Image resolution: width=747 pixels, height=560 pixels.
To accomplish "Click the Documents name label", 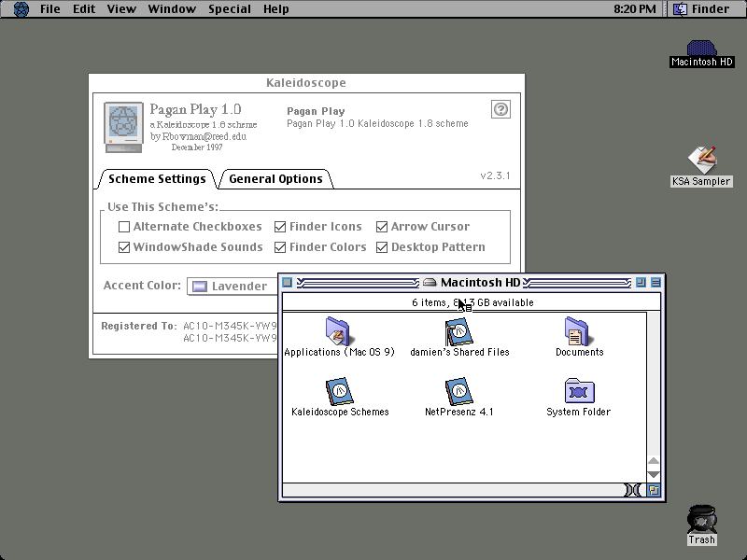I will click(579, 353).
